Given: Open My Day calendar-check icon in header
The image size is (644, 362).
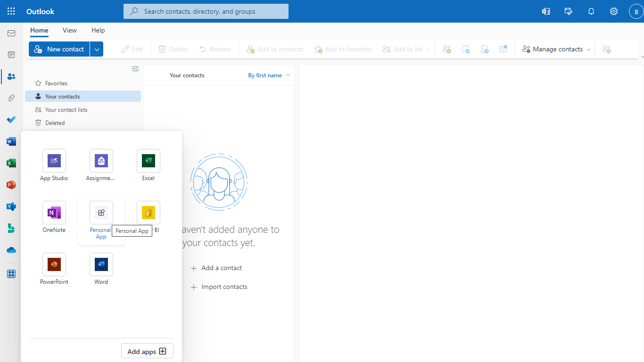Looking at the screenshot, I should click(x=569, y=11).
